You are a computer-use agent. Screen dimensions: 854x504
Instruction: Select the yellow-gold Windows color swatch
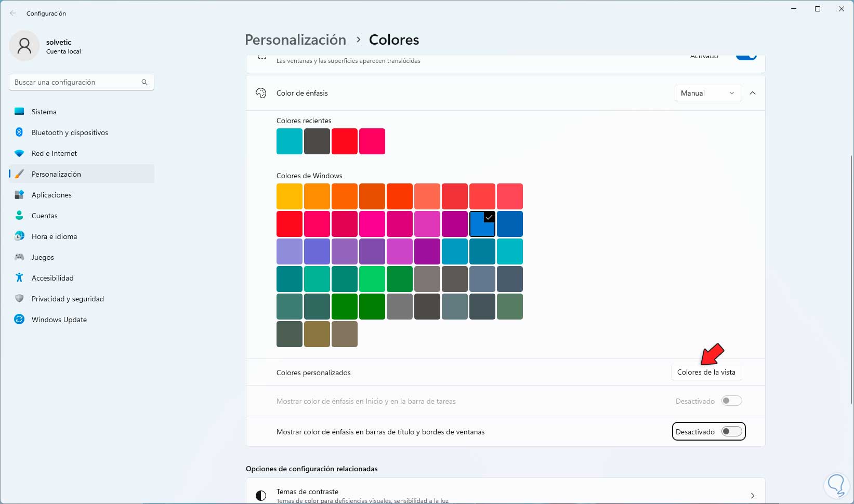click(x=290, y=196)
